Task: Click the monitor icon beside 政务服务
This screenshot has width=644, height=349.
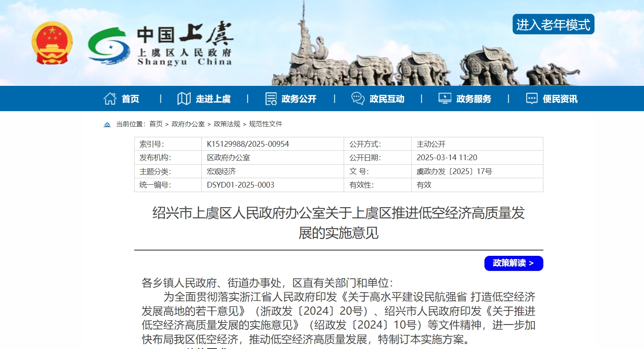Action: tap(445, 98)
